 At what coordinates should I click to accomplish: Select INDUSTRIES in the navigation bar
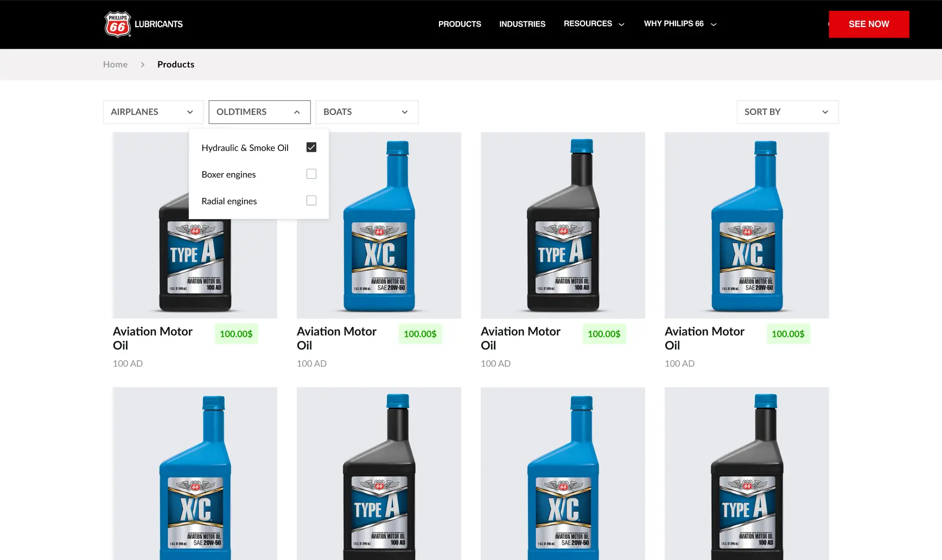522,24
